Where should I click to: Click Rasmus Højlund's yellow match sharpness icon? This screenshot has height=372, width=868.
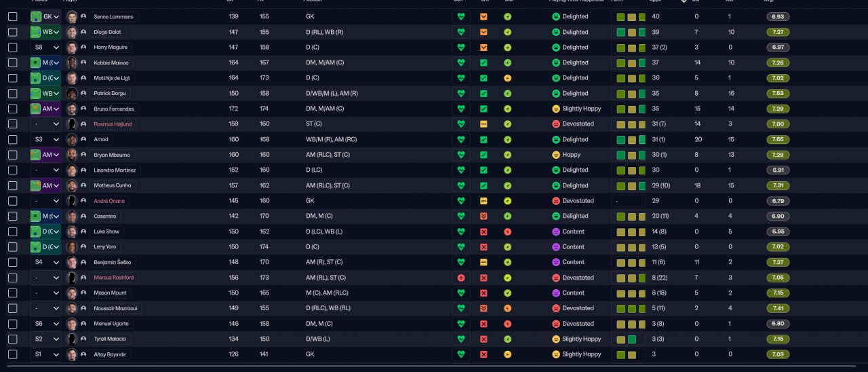484,124
